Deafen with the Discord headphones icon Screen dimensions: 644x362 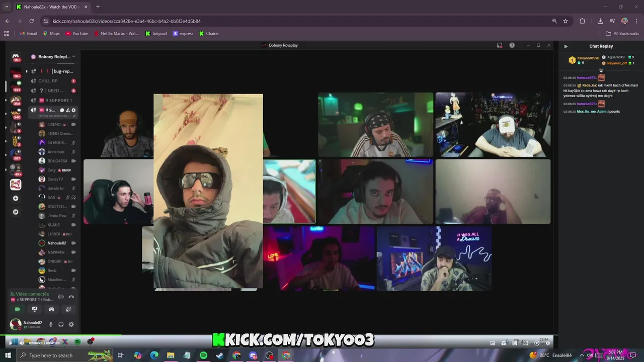click(x=61, y=324)
